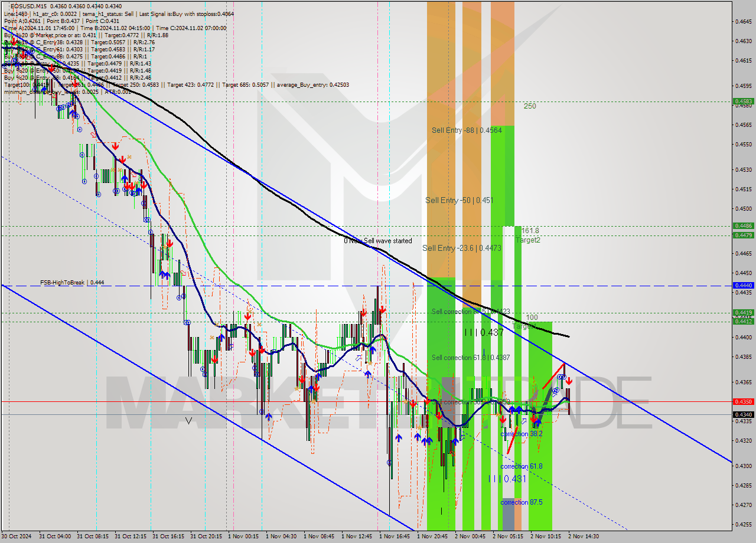
Task: Click the green 0.4486 price tag
Action: [743, 225]
